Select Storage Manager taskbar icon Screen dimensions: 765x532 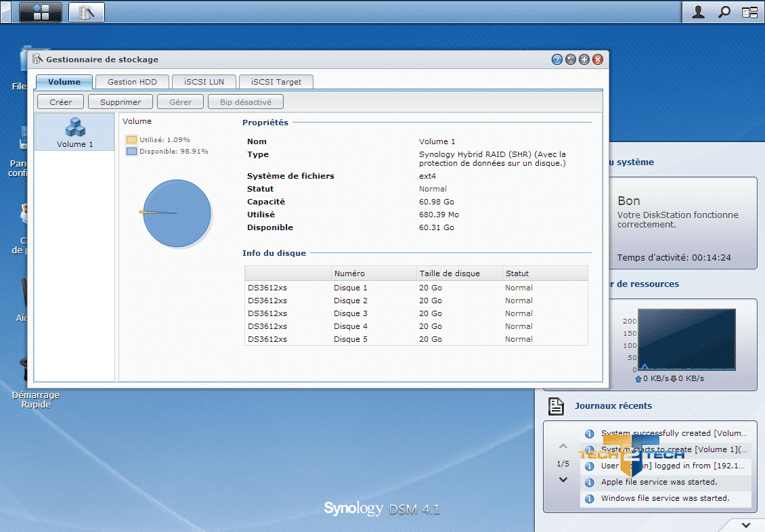pos(87,12)
